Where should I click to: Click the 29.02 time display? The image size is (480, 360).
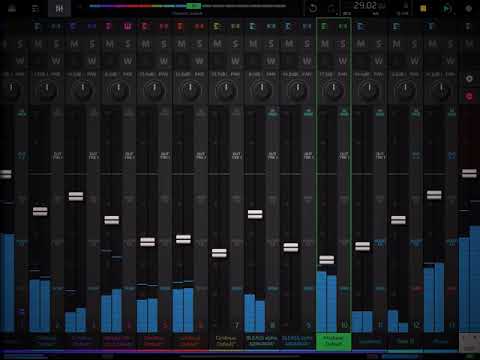(365, 6)
